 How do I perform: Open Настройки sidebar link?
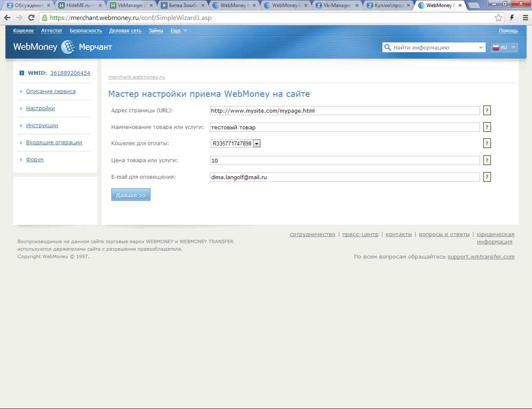click(40, 108)
